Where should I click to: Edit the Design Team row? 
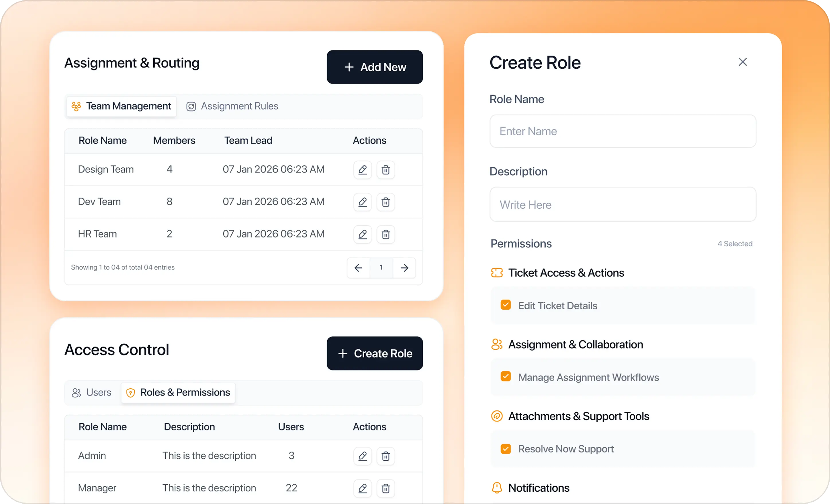pyautogui.click(x=363, y=170)
